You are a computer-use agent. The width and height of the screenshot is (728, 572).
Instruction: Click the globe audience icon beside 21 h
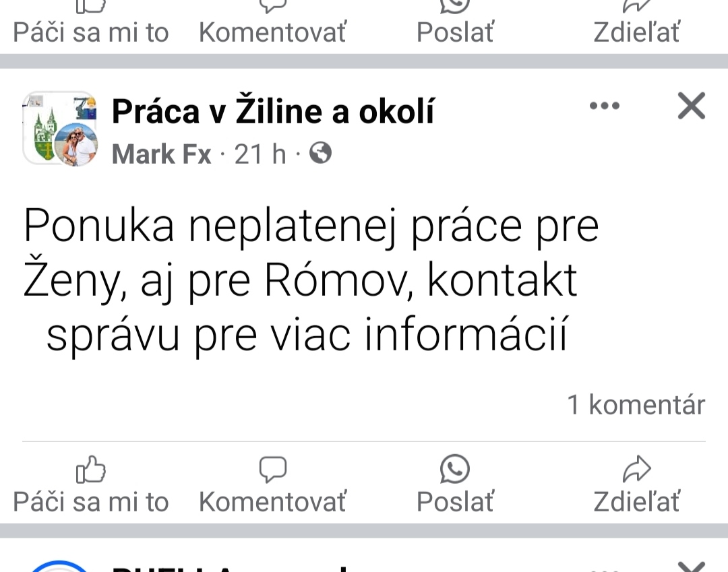click(320, 155)
